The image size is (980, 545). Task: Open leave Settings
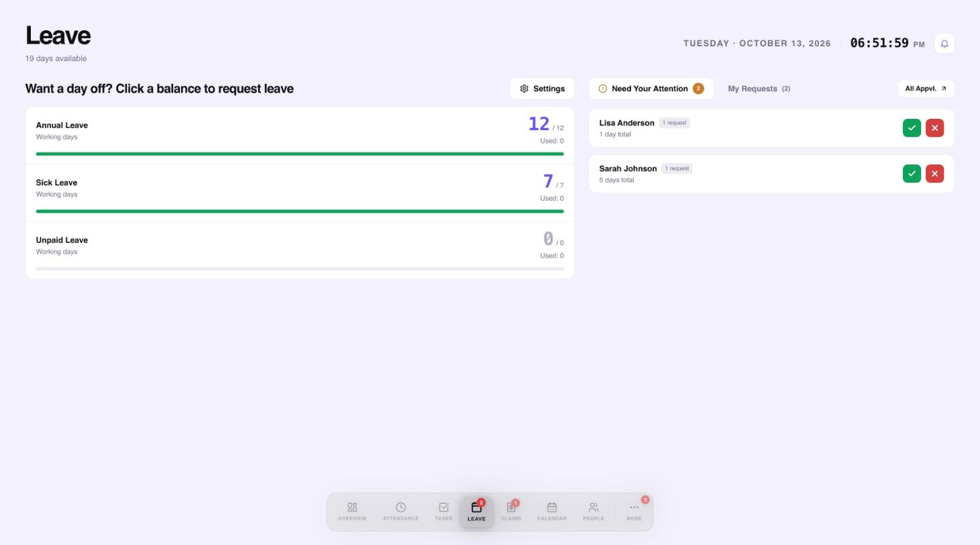tap(542, 89)
